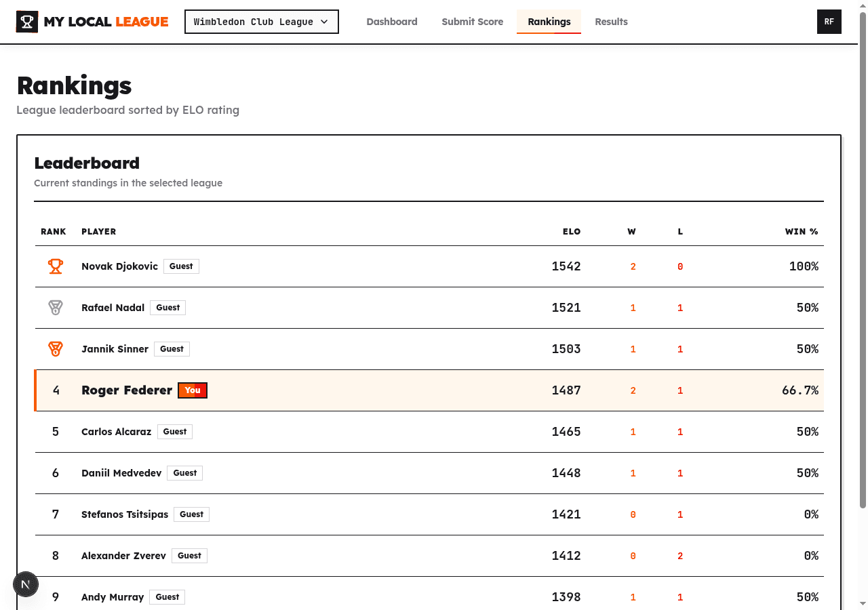868x610 pixels.
Task: Select the gold trophy icon beside Novak Djokovic
Action: point(55,266)
